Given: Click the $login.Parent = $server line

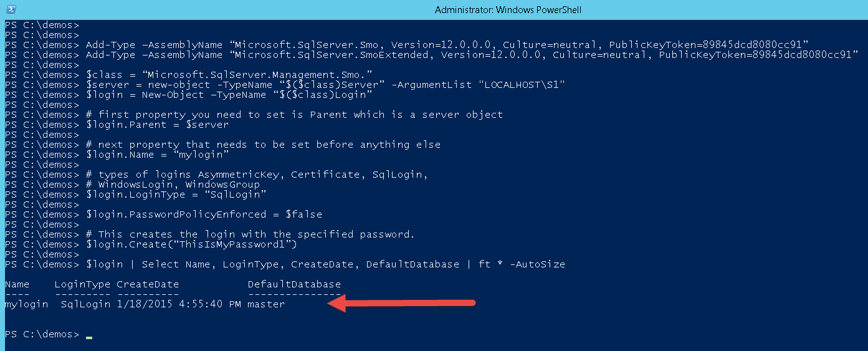Looking at the screenshot, I should click(157, 125).
